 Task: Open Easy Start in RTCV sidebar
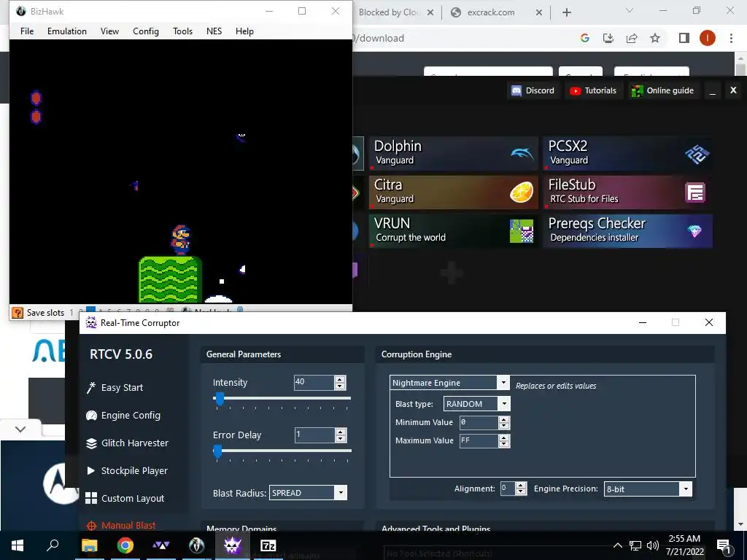(x=115, y=388)
